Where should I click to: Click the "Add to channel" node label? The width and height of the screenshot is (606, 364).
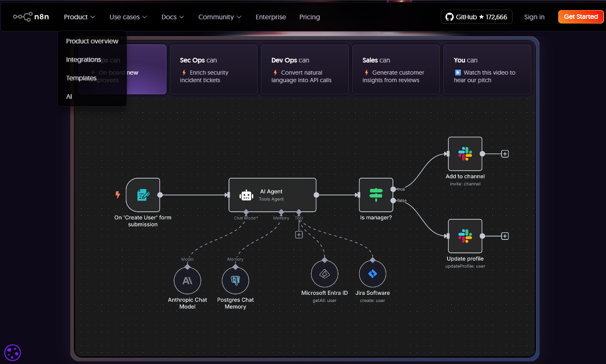pos(465,177)
